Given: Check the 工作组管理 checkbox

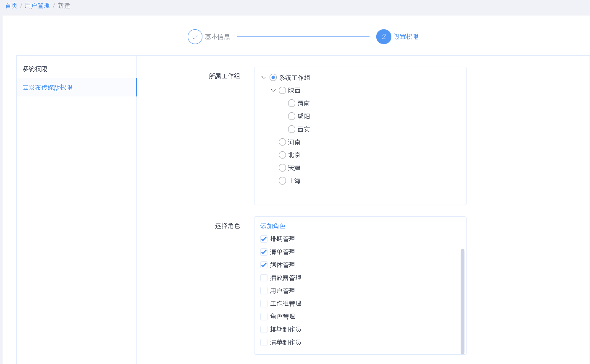Looking at the screenshot, I should point(264,304).
